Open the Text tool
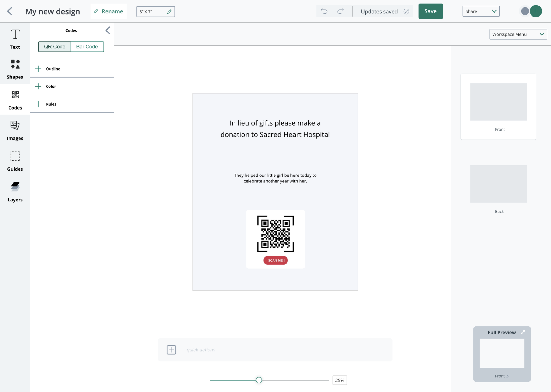This screenshot has height=392, width=551. (x=15, y=39)
